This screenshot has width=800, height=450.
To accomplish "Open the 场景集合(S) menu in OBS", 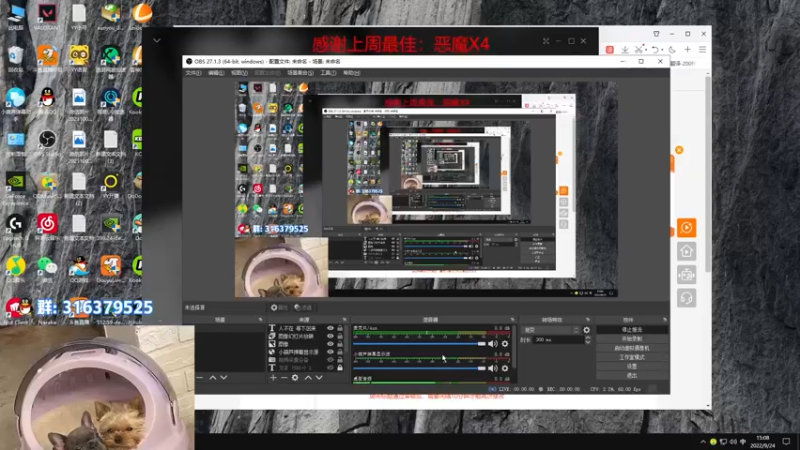I will [x=300, y=73].
